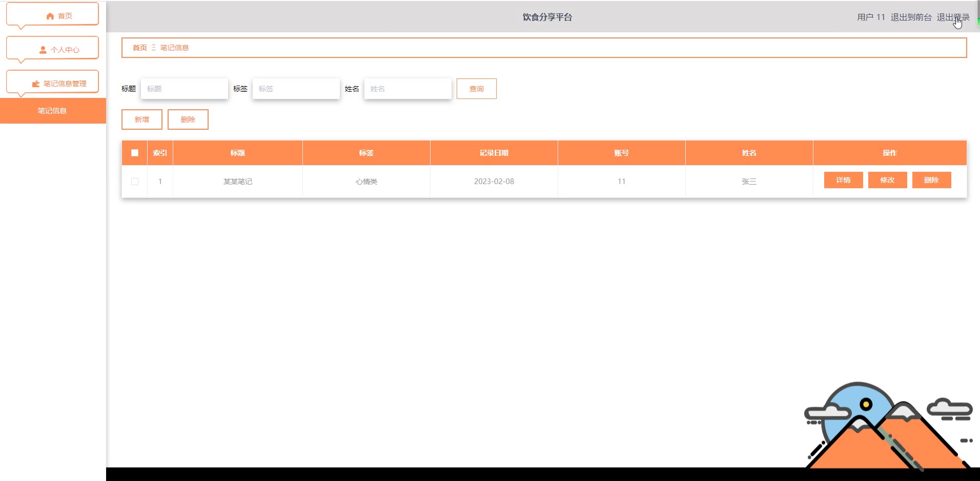Focus the 姓名 search input
The width and height of the screenshot is (980, 481).
tap(408, 89)
